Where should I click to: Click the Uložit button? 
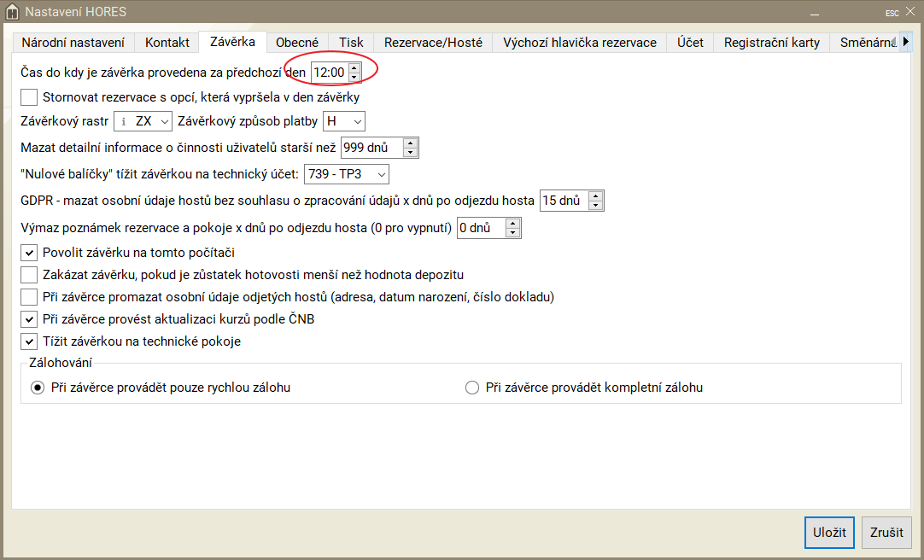coord(828,533)
